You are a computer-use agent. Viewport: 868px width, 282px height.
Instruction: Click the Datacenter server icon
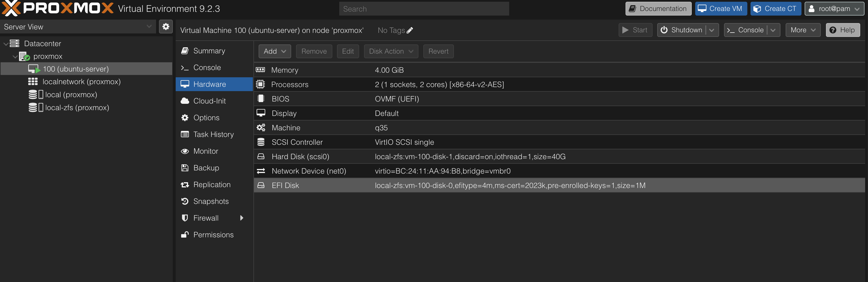(x=14, y=44)
